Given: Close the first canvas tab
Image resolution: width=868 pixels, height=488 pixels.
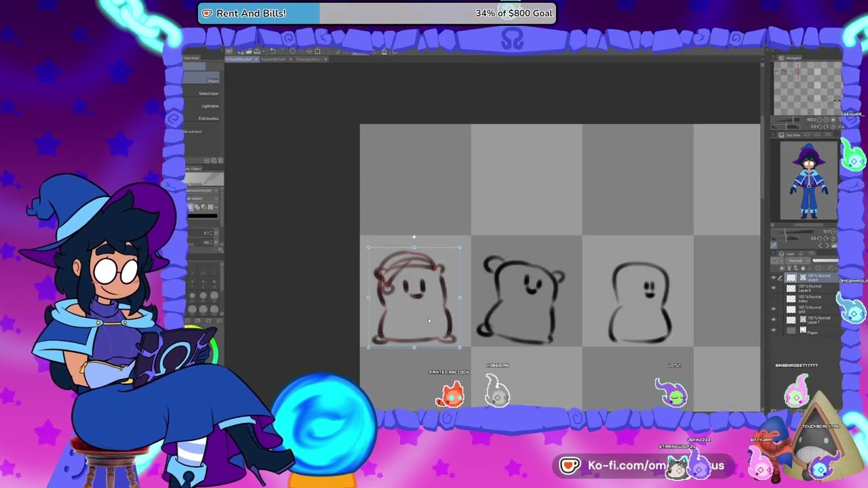Looking at the screenshot, I should (x=256, y=60).
